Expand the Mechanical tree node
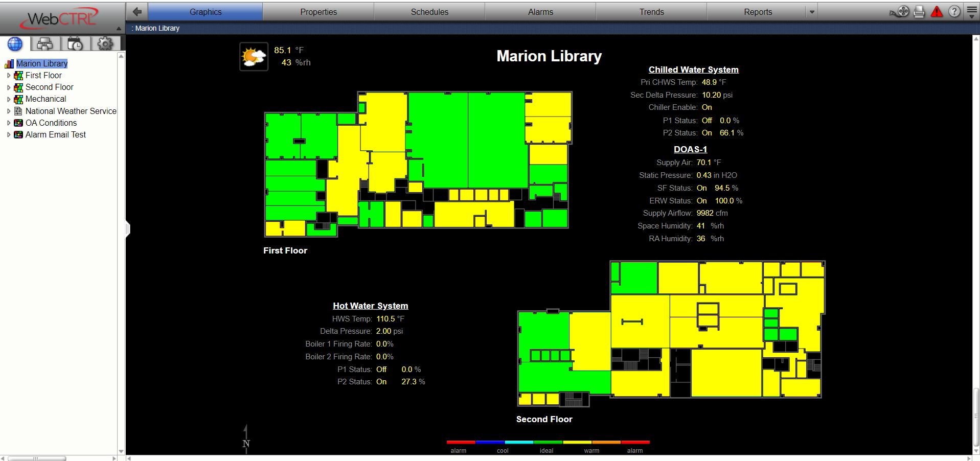 pos(9,99)
